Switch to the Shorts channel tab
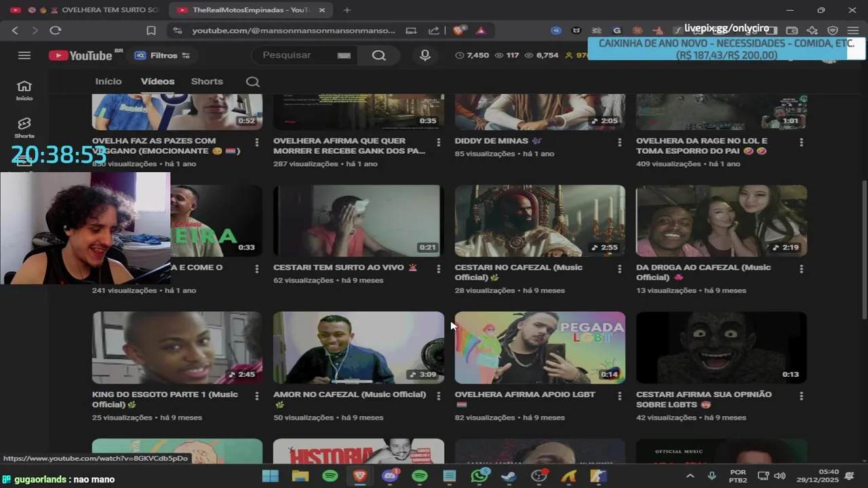The width and height of the screenshot is (868, 488). click(x=207, y=81)
